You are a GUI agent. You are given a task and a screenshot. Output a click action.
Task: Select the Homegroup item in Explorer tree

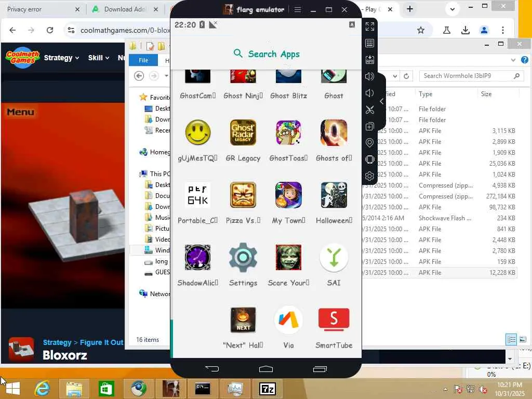point(154,152)
